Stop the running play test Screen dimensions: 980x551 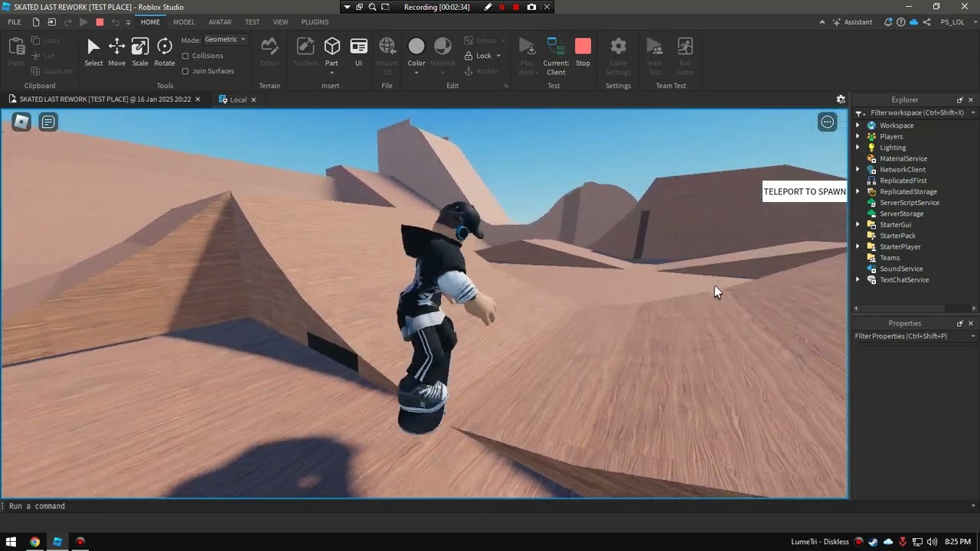click(583, 53)
